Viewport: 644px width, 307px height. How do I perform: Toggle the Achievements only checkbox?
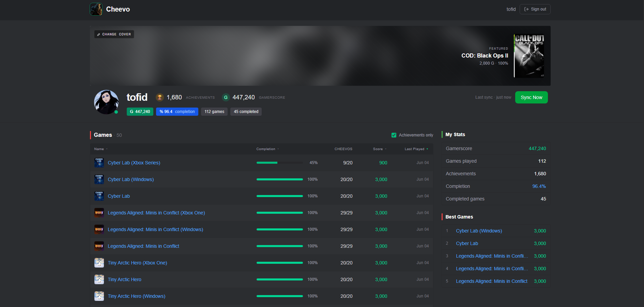(x=394, y=135)
